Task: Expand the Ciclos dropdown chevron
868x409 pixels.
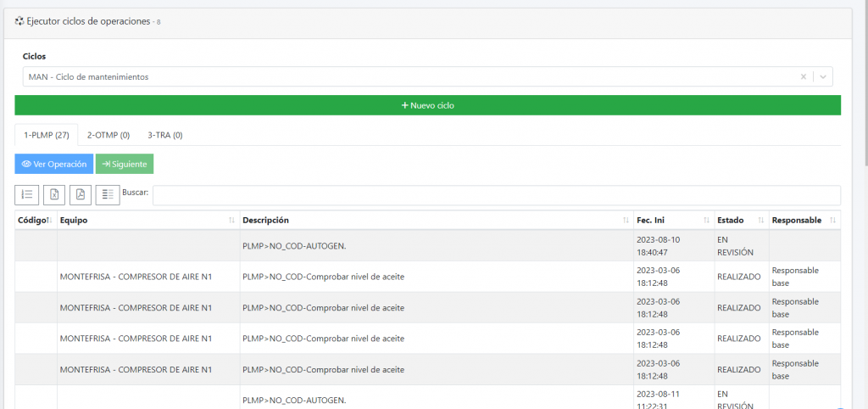Action: click(822, 76)
